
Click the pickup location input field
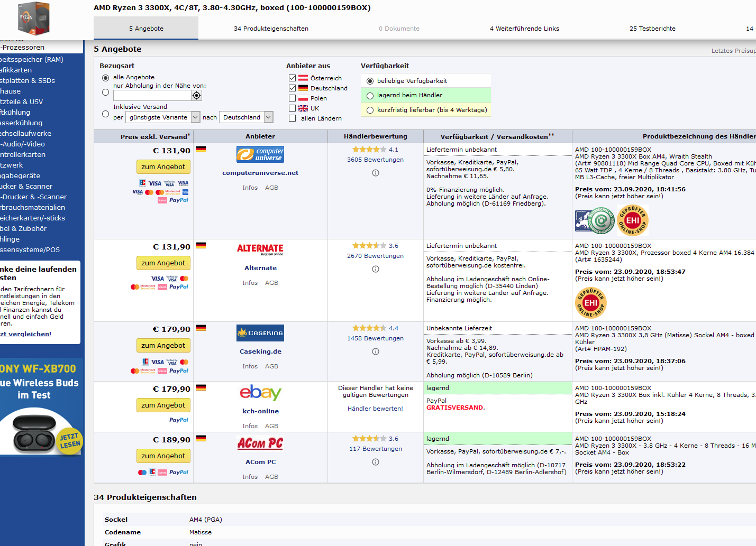tap(152, 96)
